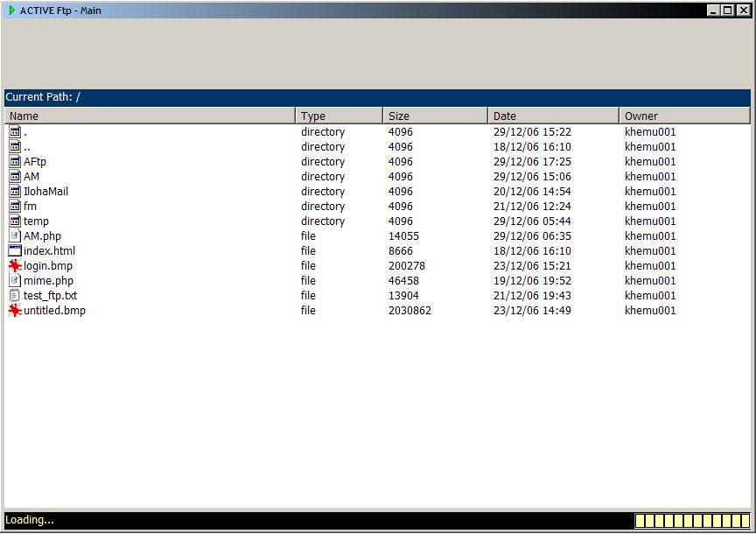
Task: Click the green ACTIVE Ftp title icon
Action: (x=12, y=11)
